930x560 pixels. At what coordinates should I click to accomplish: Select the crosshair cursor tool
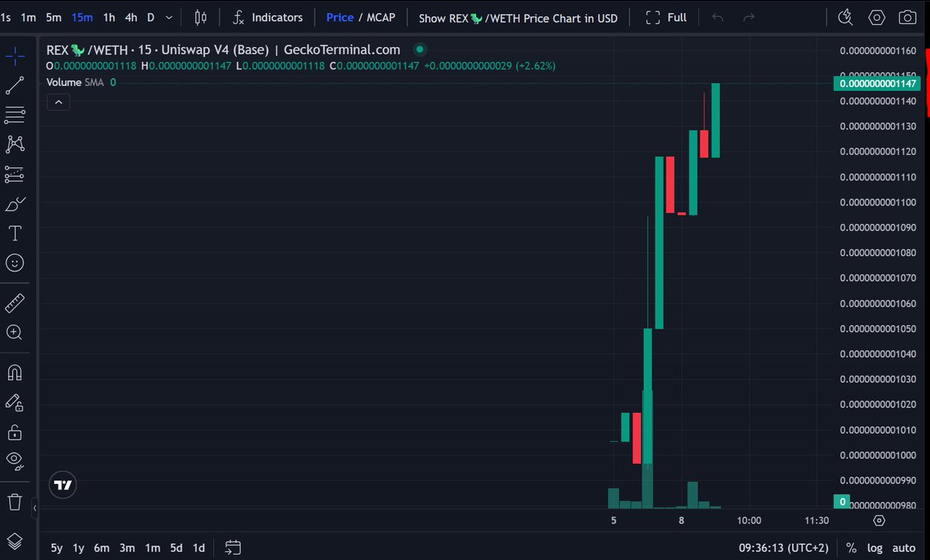pyautogui.click(x=15, y=56)
